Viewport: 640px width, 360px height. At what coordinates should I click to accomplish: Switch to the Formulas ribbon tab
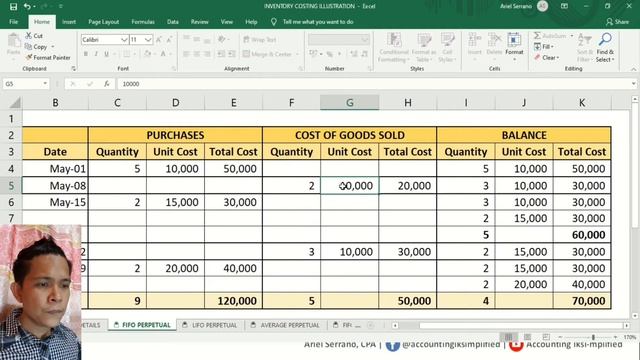143,22
